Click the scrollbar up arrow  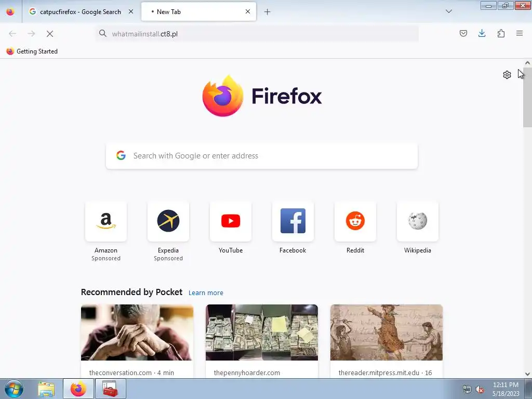(x=528, y=63)
